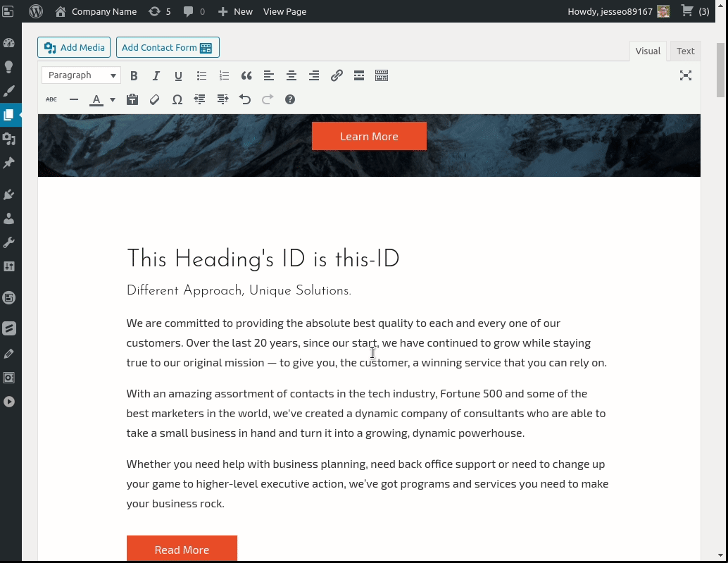728x563 pixels.
Task: Apply blockquote formatting
Action: tap(246, 75)
